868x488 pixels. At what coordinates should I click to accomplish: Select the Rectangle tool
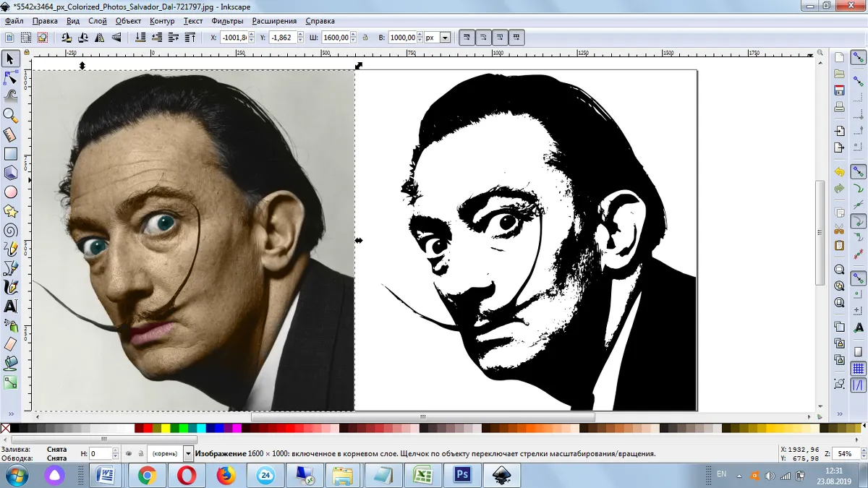tap(11, 153)
